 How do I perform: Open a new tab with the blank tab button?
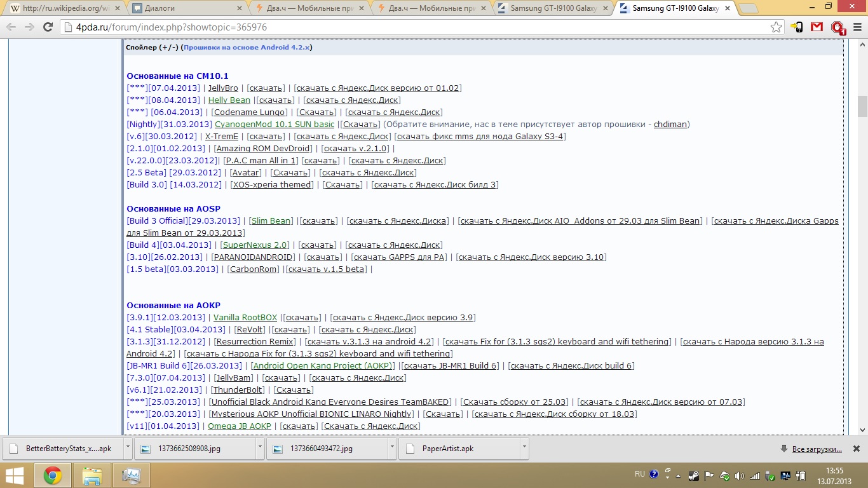tap(750, 9)
